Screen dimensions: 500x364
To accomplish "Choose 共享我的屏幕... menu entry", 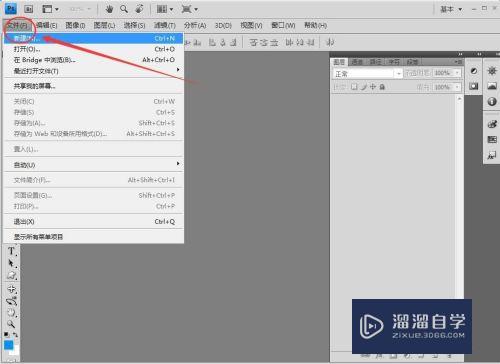I will pyautogui.click(x=94, y=86).
